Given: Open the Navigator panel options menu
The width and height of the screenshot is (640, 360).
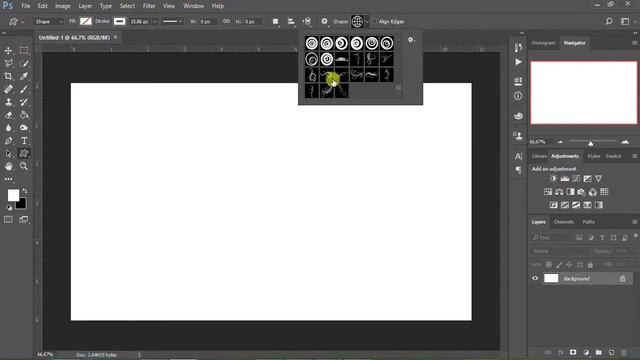Looking at the screenshot, I should (635, 43).
